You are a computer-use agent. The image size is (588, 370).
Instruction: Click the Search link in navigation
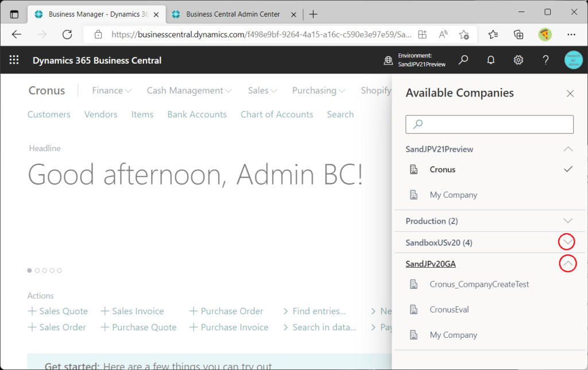pos(340,114)
